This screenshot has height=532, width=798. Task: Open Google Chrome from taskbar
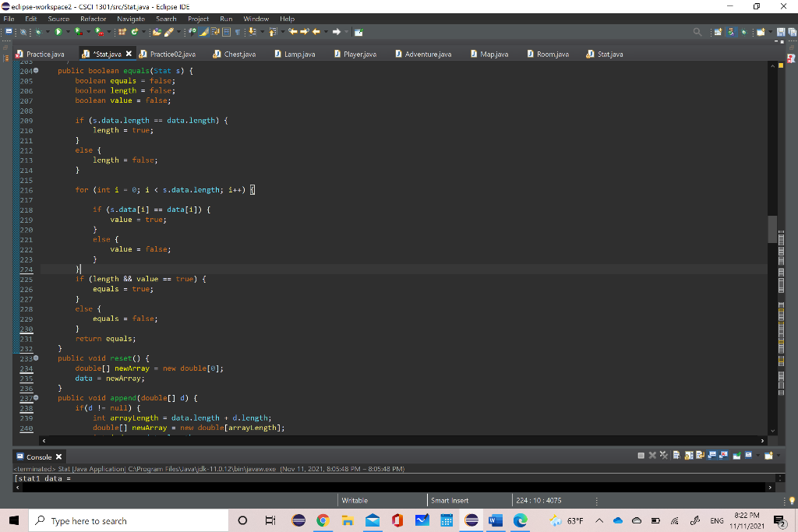[x=323, y=520]
